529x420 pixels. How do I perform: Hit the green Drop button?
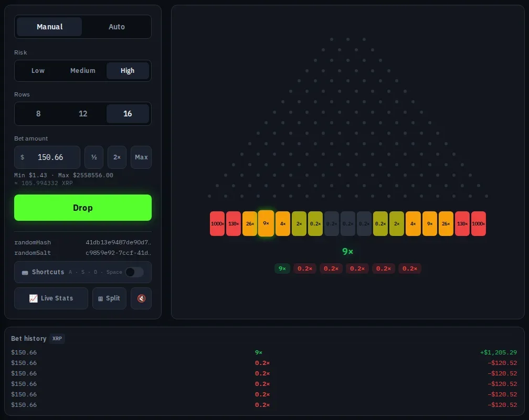click(x=83, y=208)
